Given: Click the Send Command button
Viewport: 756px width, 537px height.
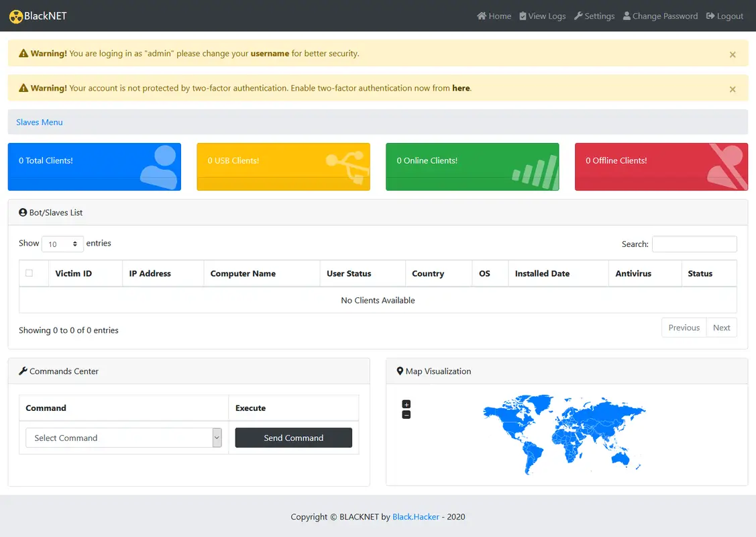Looking at the screenshot, I should [293, 437].
